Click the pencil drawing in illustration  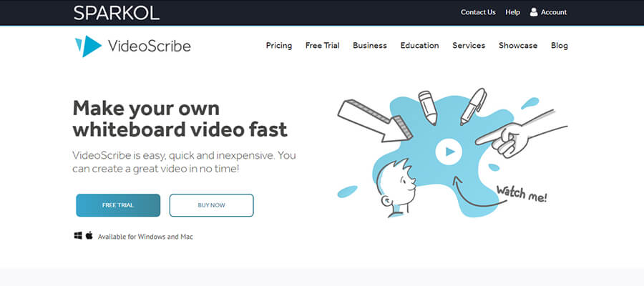[428, 107]
